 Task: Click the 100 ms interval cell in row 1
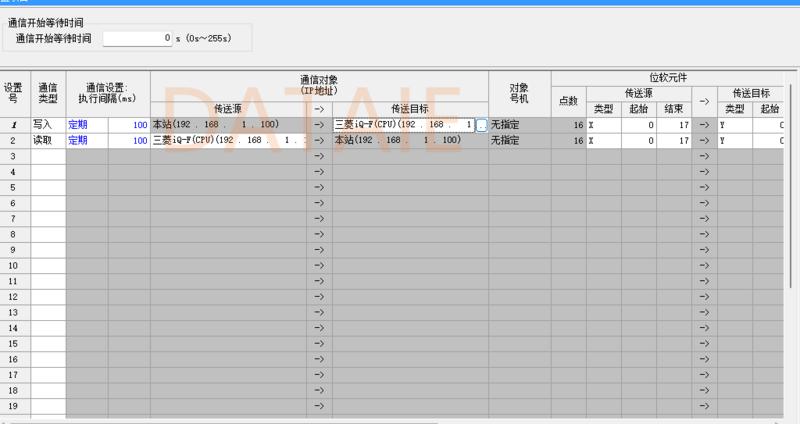click(129, 125)
